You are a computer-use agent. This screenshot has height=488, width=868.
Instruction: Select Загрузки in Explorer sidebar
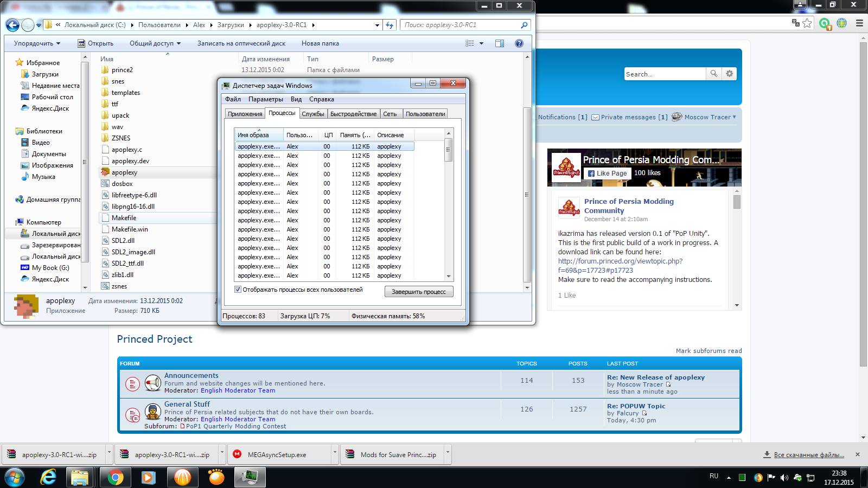tap(45, 74)
